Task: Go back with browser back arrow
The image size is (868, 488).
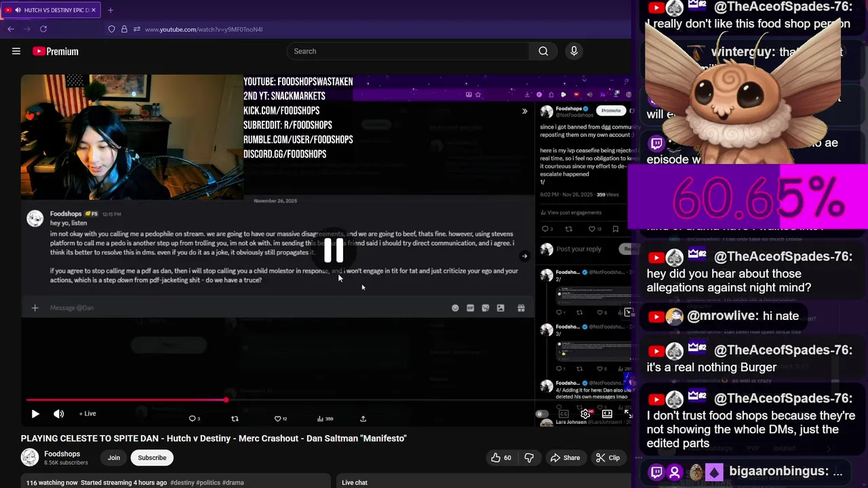Action: pyautogui.click(x=11, y=29)
